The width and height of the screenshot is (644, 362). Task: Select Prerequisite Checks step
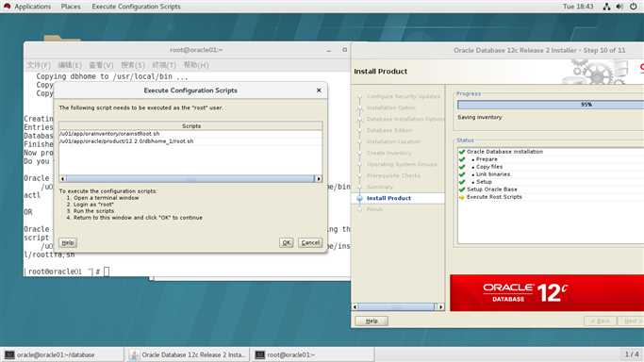(x=393, y=175)
